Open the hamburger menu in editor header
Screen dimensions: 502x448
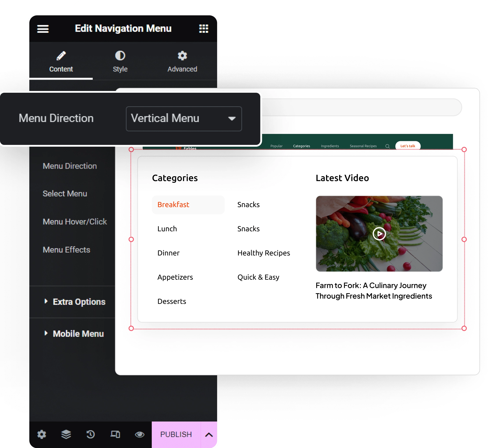[43, 29]
